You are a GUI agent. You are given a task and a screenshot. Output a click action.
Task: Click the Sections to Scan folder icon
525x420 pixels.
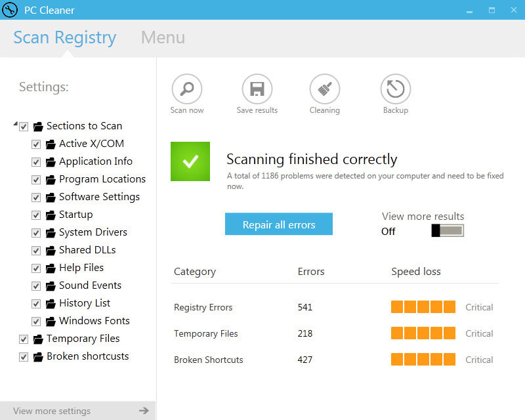tap(38, 127)
